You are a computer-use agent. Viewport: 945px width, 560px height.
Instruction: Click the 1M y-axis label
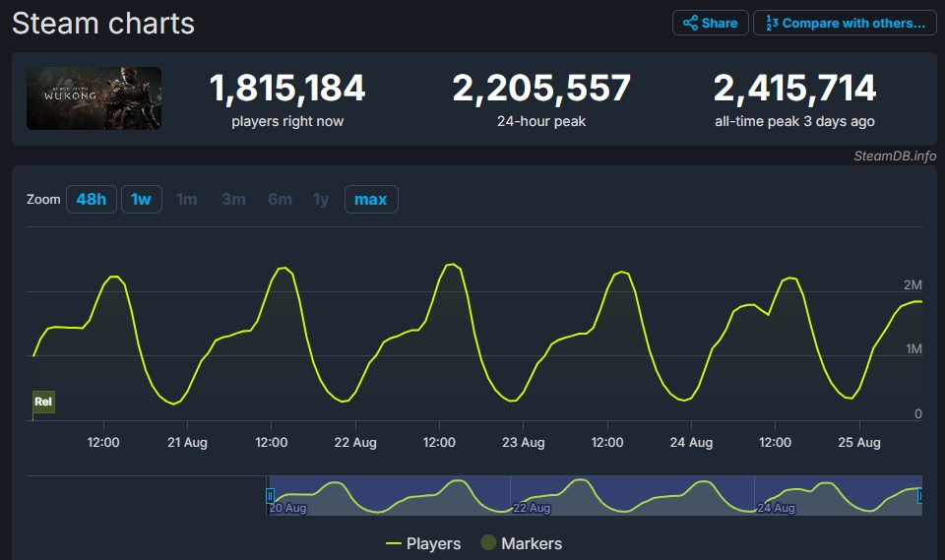[913, 349]
